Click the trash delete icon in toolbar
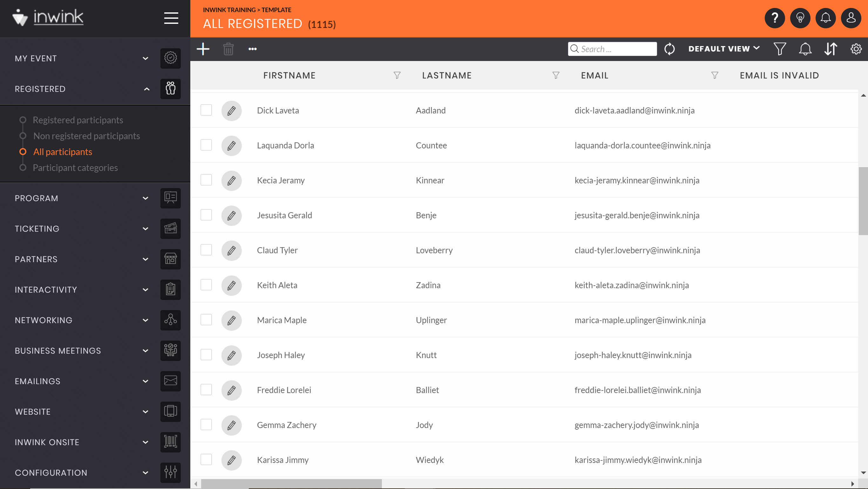 [228, 49]
